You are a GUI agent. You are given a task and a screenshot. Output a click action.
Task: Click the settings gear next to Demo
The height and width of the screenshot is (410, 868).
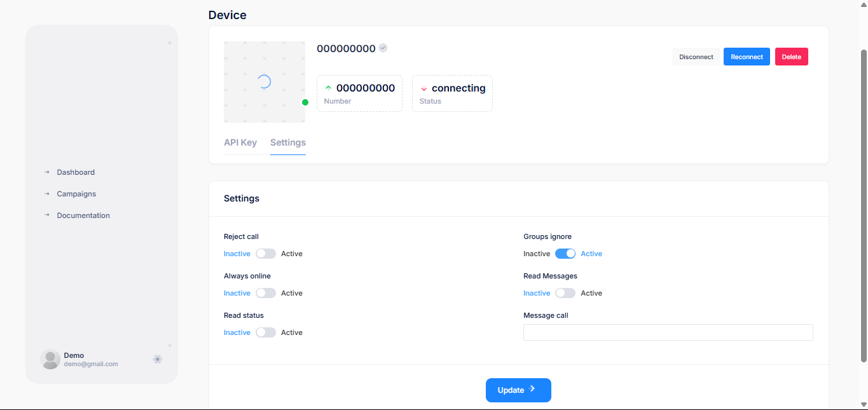tap(158, 359)
